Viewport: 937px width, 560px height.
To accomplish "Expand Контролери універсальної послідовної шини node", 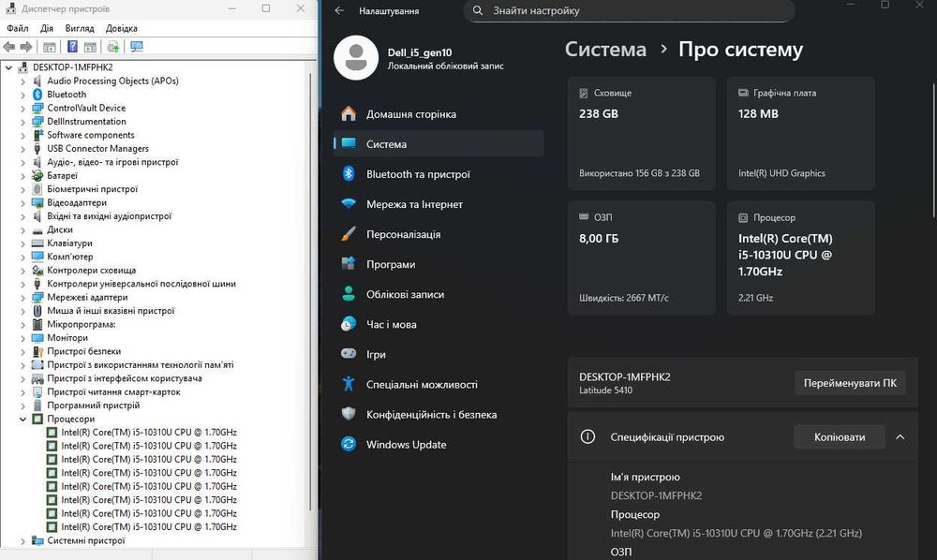I will point(22,284).
